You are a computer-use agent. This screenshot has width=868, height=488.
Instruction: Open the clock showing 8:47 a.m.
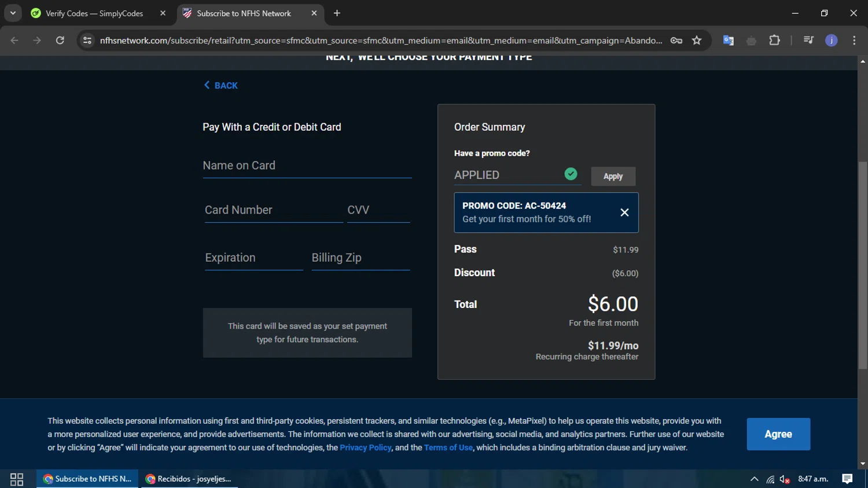[813, 479]
